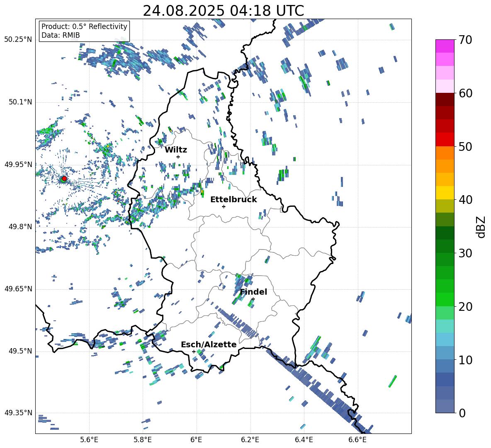Click the colorbar tick label 30

click(465, 253)
